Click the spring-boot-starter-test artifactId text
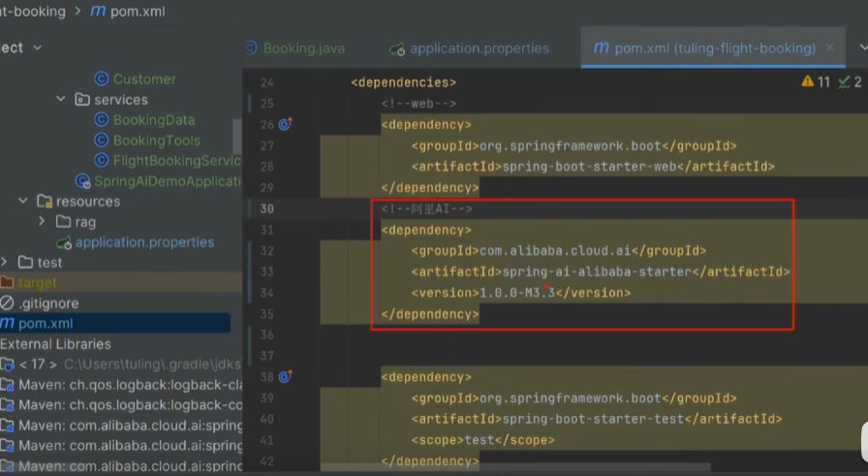868x476 pixels. (594, 419)
